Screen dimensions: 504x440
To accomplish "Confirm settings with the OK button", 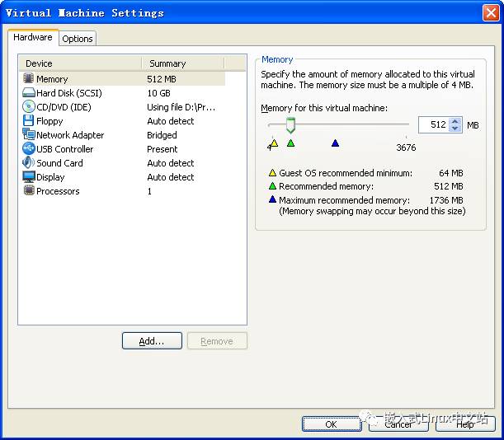I will (x=332, y=424).
